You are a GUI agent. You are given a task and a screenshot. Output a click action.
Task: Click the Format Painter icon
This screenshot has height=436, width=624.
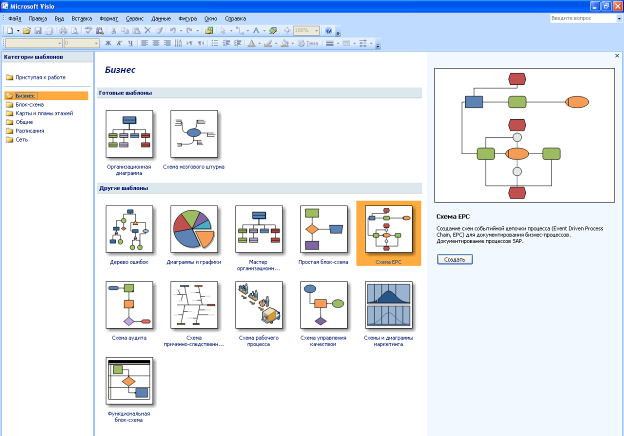(x=159, y=31)
